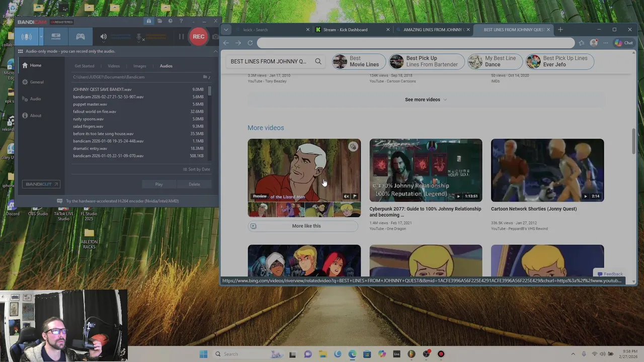Open a new browser tab with plus
Viewport: 644px width, 362px height.
pyautogui.click(x=560, y=30)
